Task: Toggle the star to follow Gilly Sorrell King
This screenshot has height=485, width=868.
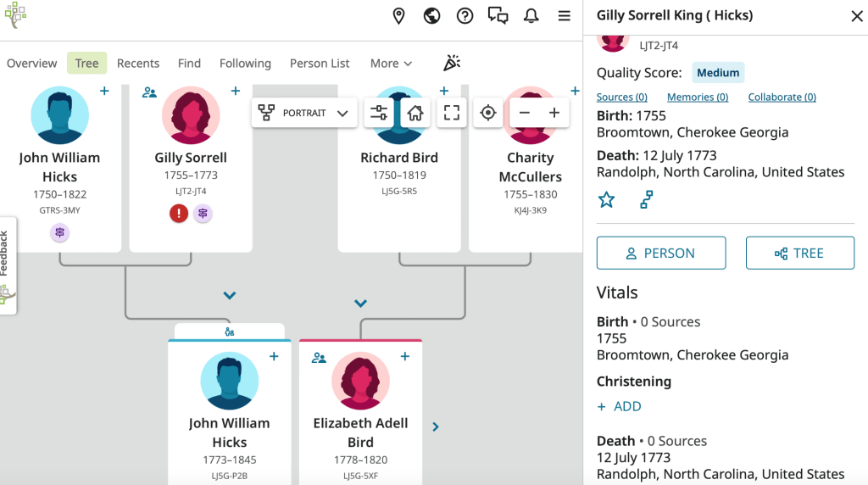Action: [x=606, y=199]
